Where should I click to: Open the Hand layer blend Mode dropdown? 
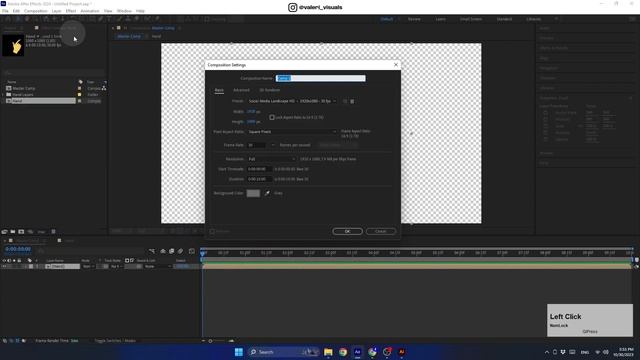tap(88, 267)
